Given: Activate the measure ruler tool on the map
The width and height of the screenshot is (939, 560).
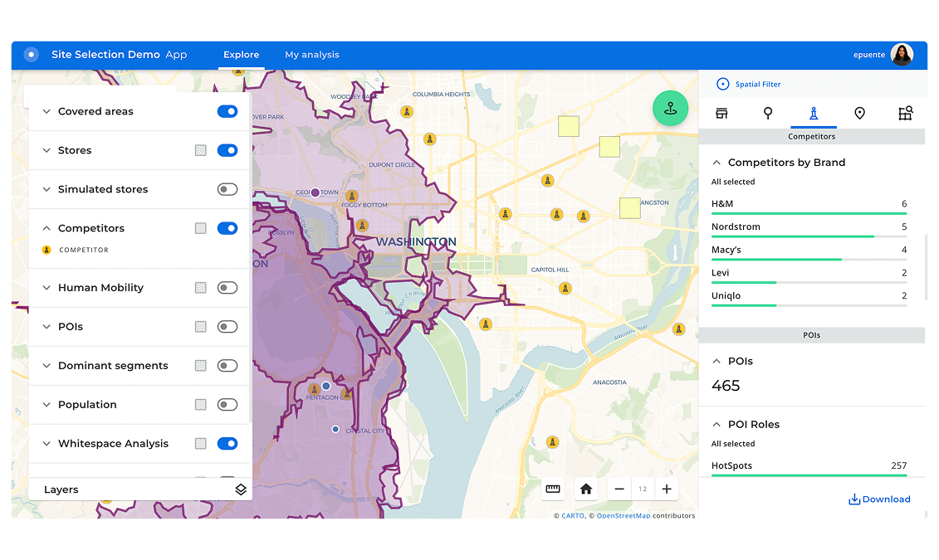Looking at the screenshot, I should 553,489.
